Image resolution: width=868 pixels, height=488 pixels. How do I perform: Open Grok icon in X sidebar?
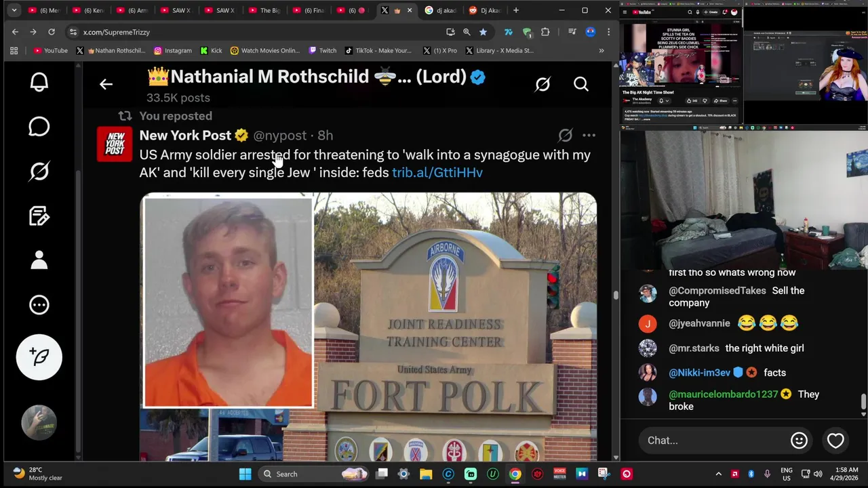click(39, 171)
